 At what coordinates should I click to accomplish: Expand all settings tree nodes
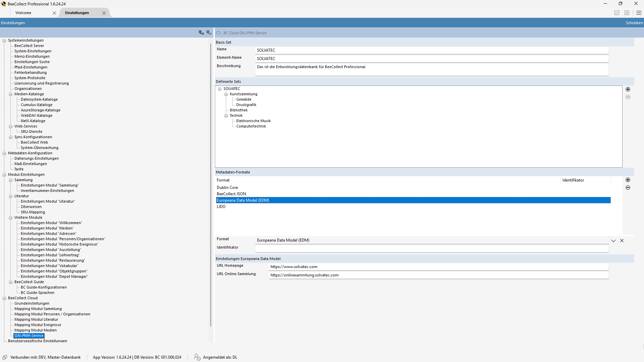pyautogui.click(x=201, y=33)
